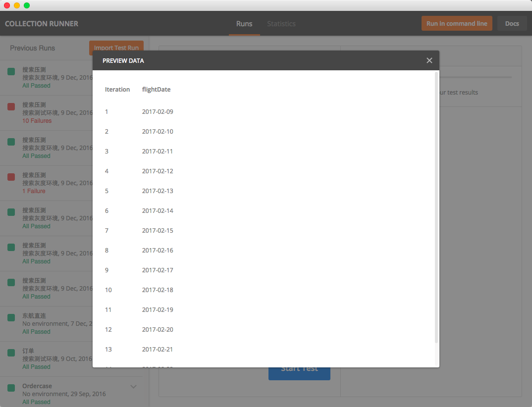Select the green square next to the 订单 run

(x=11, y=353)
